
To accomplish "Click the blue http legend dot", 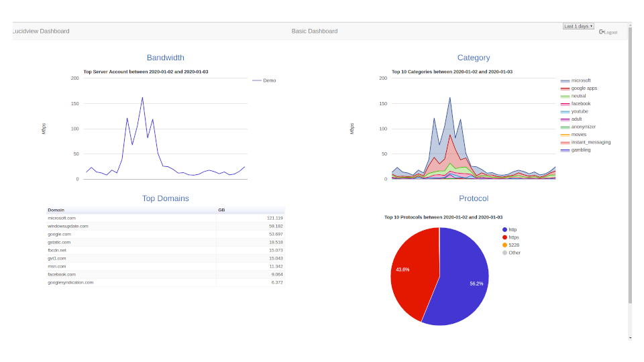I will [x=504, y=229].
